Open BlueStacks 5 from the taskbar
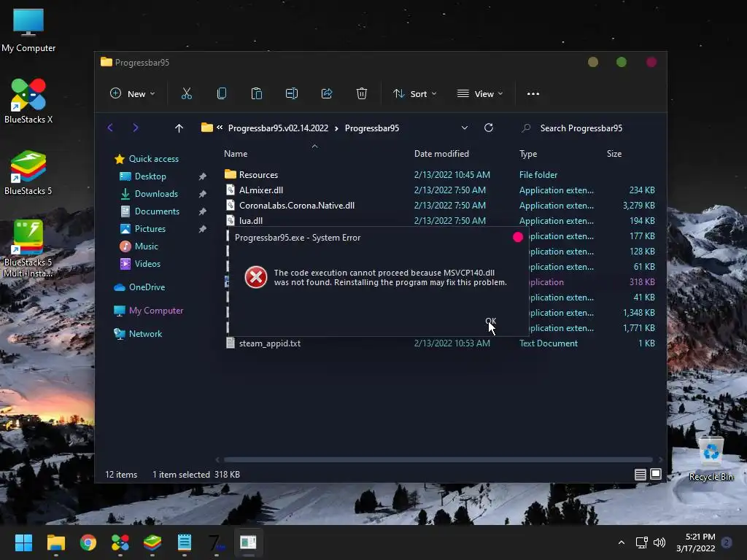 click(152, 542)
